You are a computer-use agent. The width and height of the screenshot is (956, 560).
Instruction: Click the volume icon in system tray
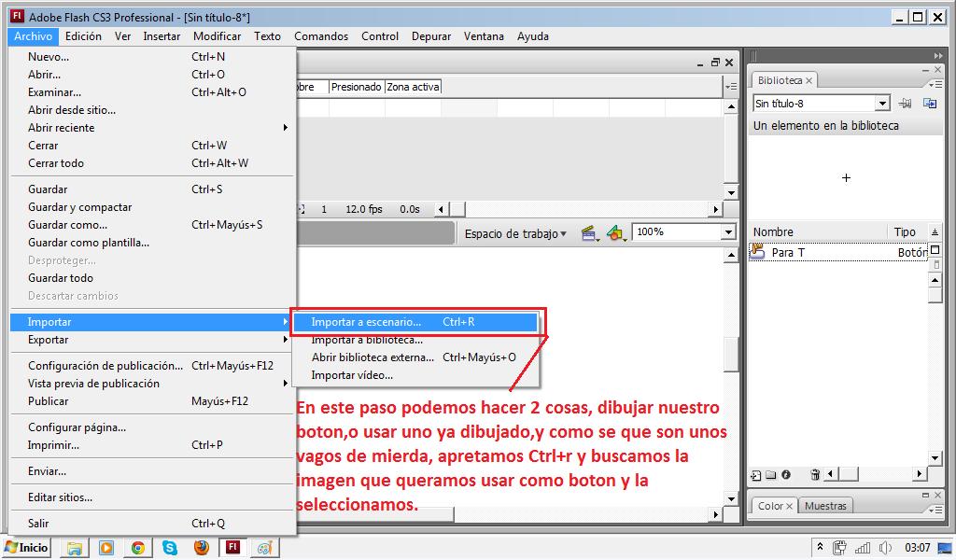pos(886,548)
